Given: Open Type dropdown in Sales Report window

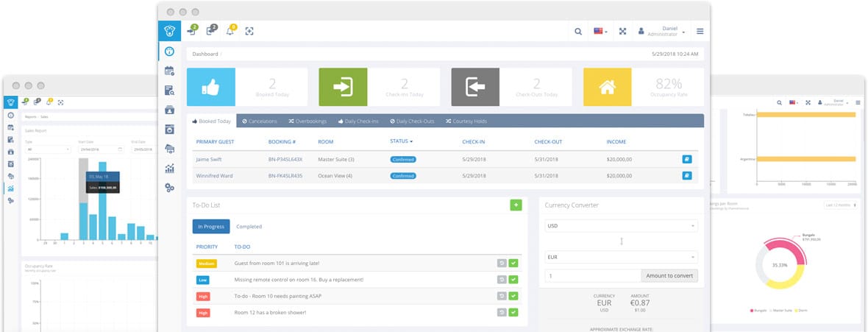Looking at the screenshot, I should [48, 149].
